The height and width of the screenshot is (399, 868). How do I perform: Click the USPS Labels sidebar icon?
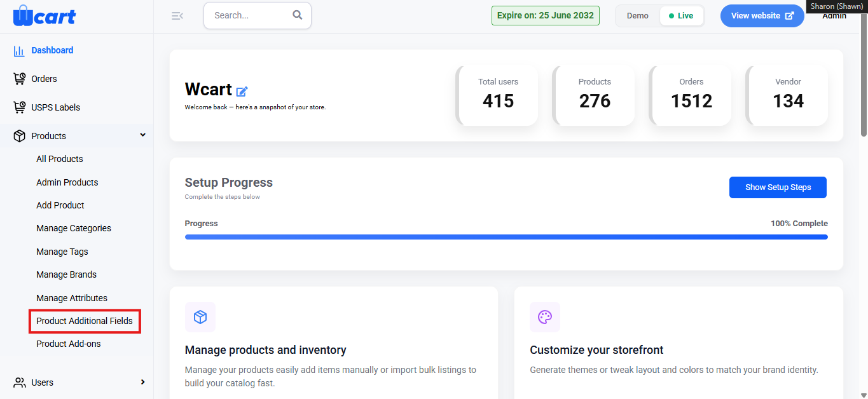click(20, 107)
